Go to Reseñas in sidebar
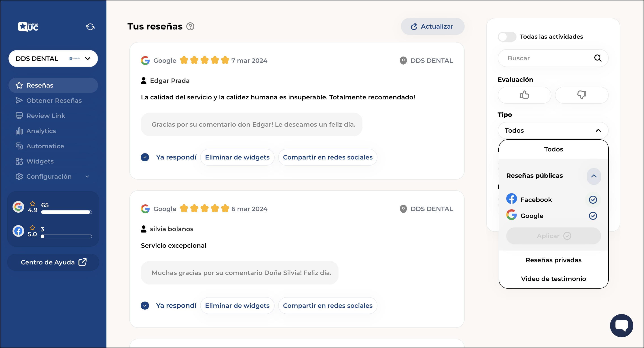 (x=53, y=85)
